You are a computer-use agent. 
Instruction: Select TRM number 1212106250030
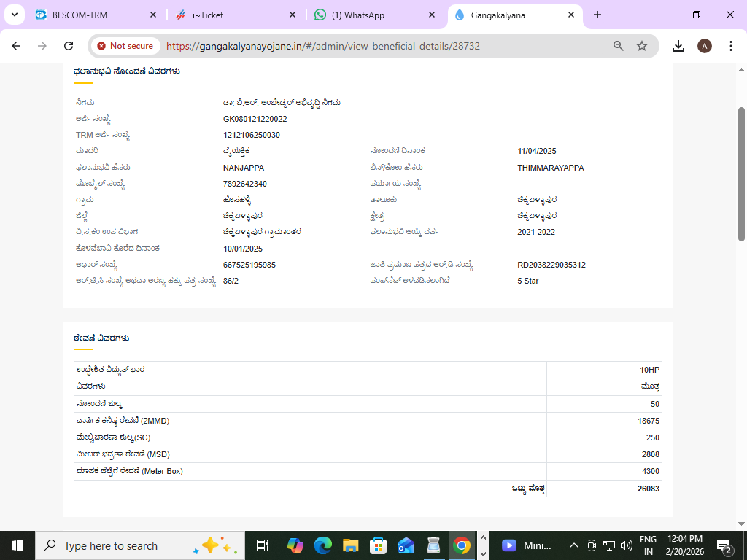(x=252, y=135)
